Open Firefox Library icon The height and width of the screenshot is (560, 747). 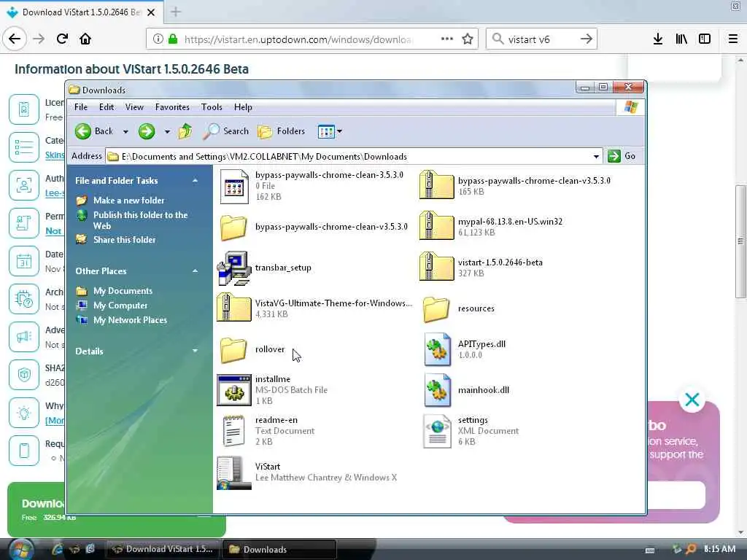(681, 39)
